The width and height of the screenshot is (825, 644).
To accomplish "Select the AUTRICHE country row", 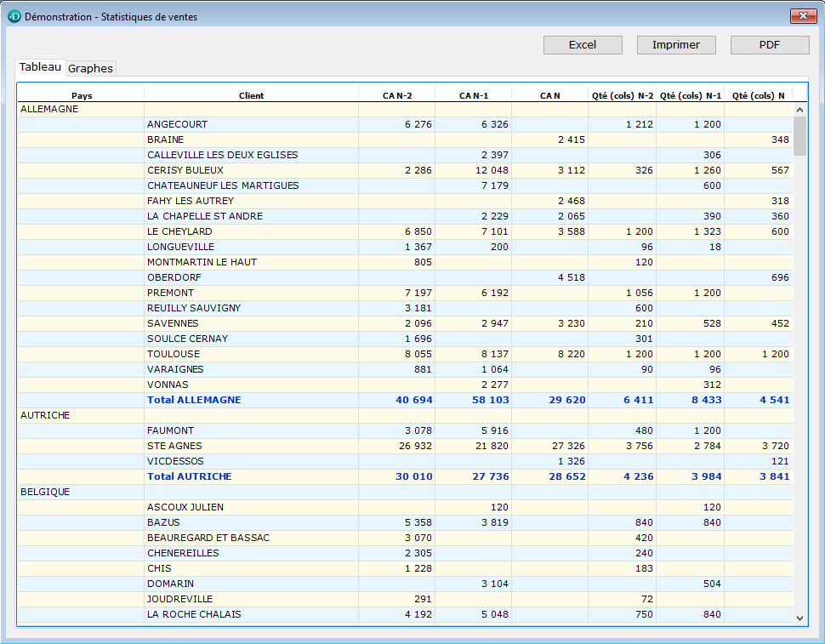I will 45,415.
